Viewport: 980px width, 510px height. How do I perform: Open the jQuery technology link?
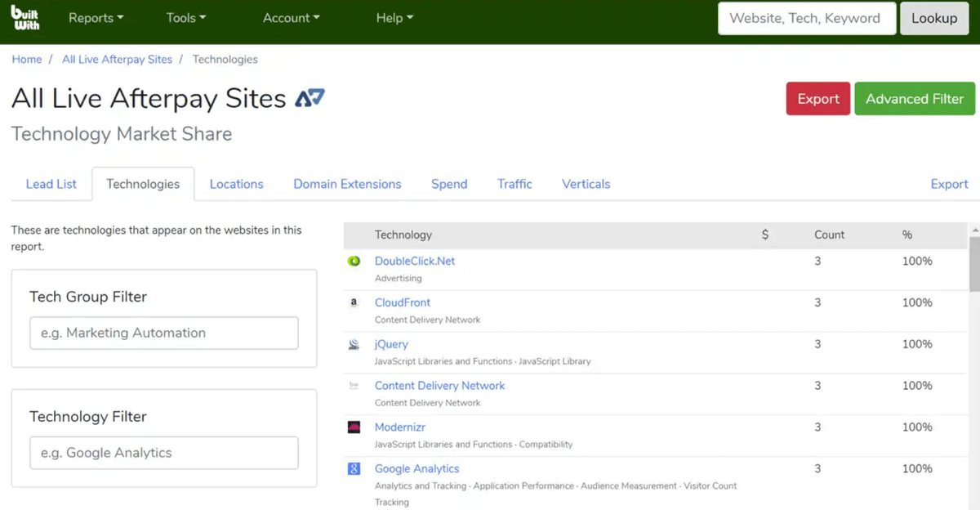(x=391, y=344)
